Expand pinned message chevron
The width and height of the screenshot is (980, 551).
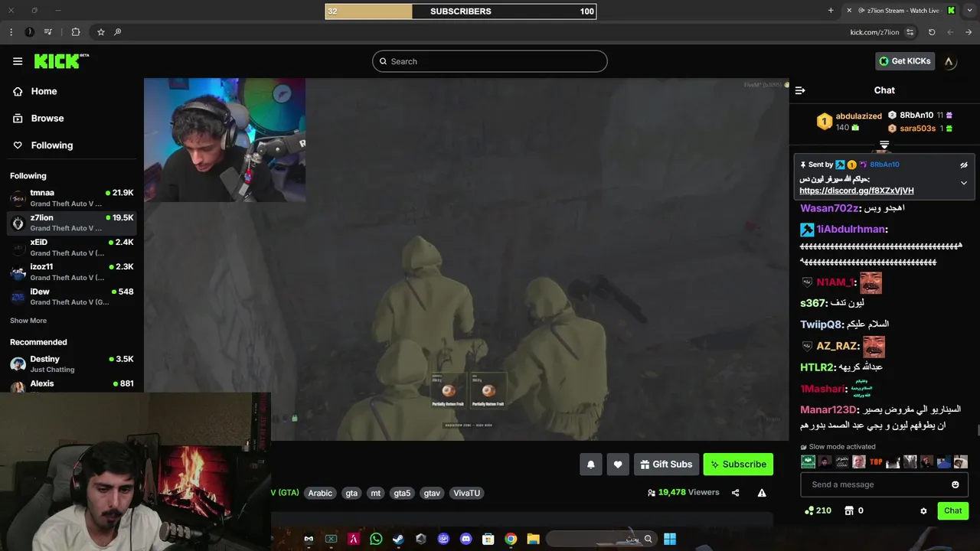pos(964,183)
